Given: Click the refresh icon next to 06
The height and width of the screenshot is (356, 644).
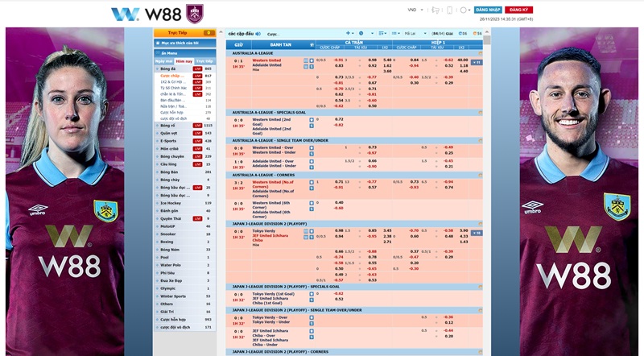Looking at the screenshot, I should pyautogui.click(x=460, y=33).
